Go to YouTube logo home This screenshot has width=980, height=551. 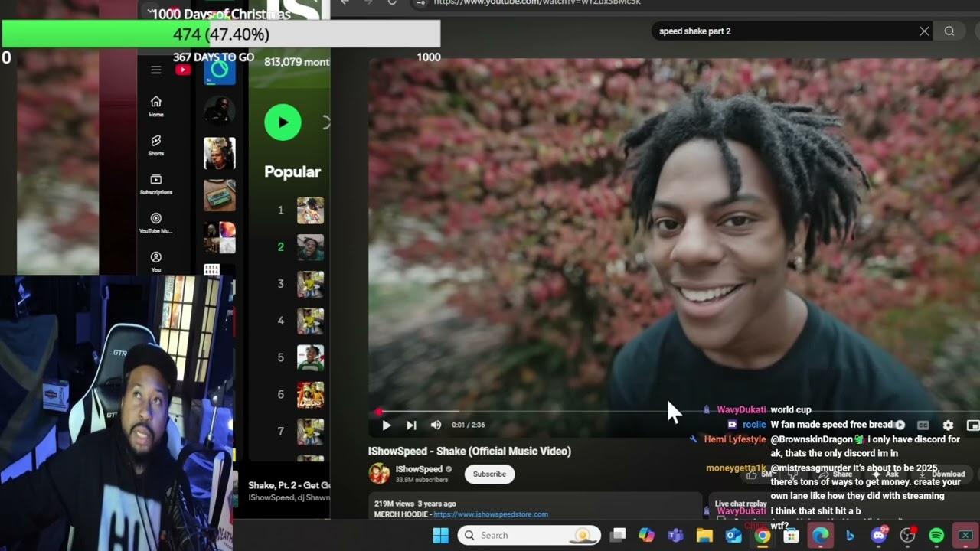(183, 70)
